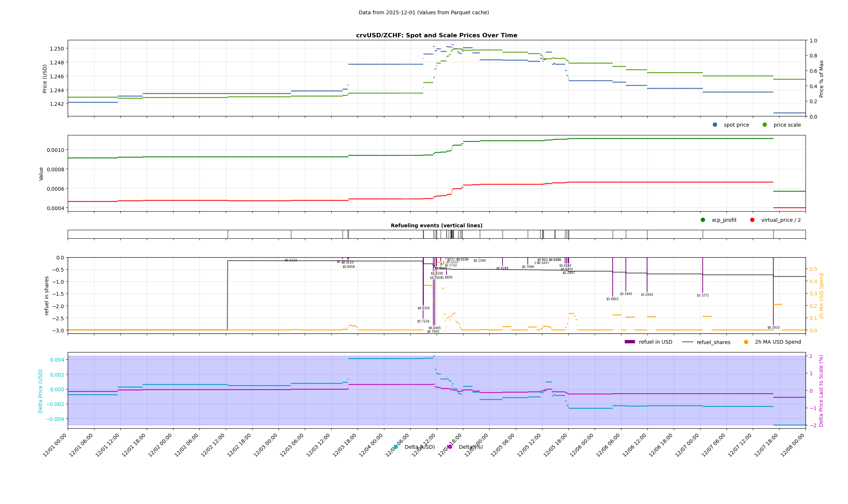This screenshot has width=848, height=504.
Task: Click the $3.3271 refuel annotation label
Action: click(703, 295)
